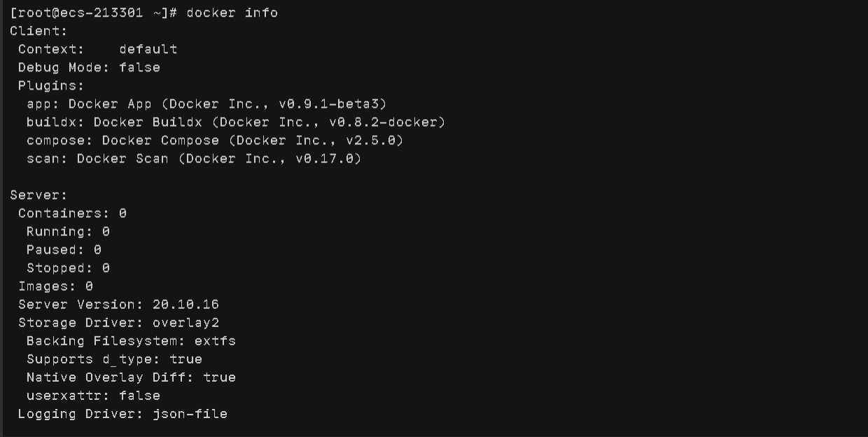
Task: Click the 'Backing Filesystem: extfs' line
Action: point(131,340)
